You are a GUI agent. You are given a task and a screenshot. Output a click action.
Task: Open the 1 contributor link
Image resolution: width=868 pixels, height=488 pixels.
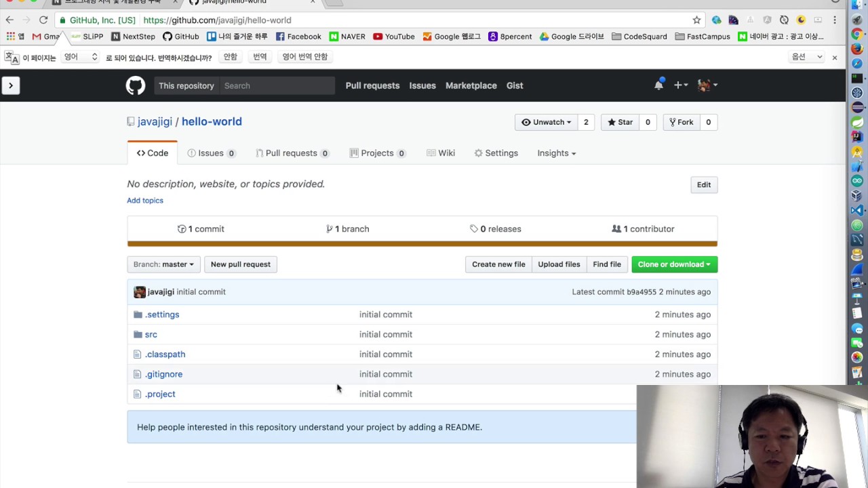pos(643,229)
